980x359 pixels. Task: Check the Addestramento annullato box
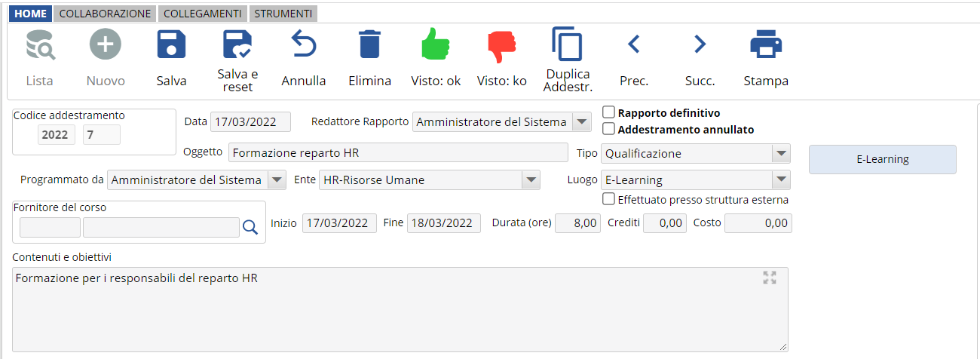(609, 129)
